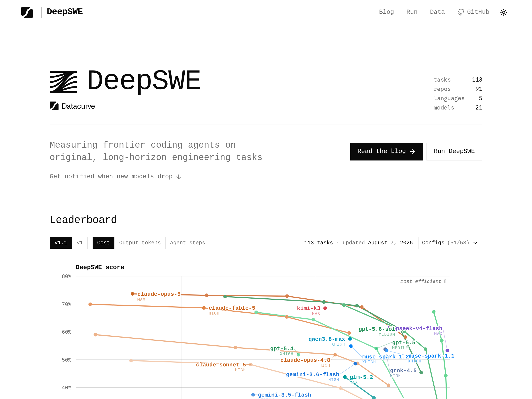Click the striped DeepSWE hero logo
The width and height of the screenshot is (532, 399).
tap(63, 82)
